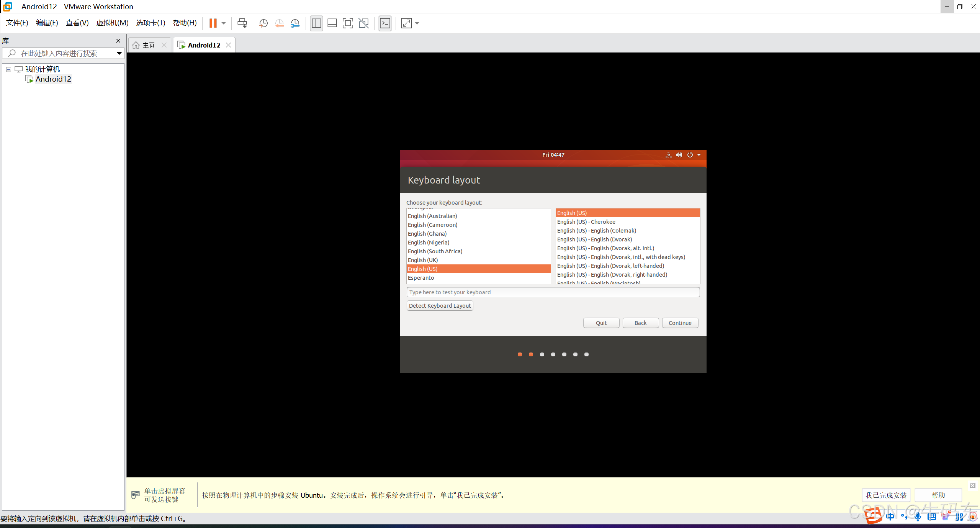Open the console view icon

click(x=385, y=23)
